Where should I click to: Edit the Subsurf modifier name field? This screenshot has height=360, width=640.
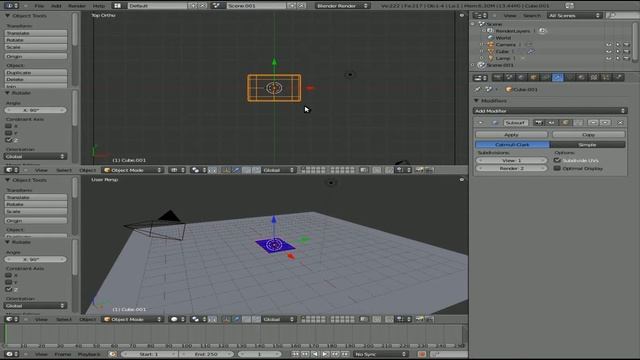(x=516, y=122)
